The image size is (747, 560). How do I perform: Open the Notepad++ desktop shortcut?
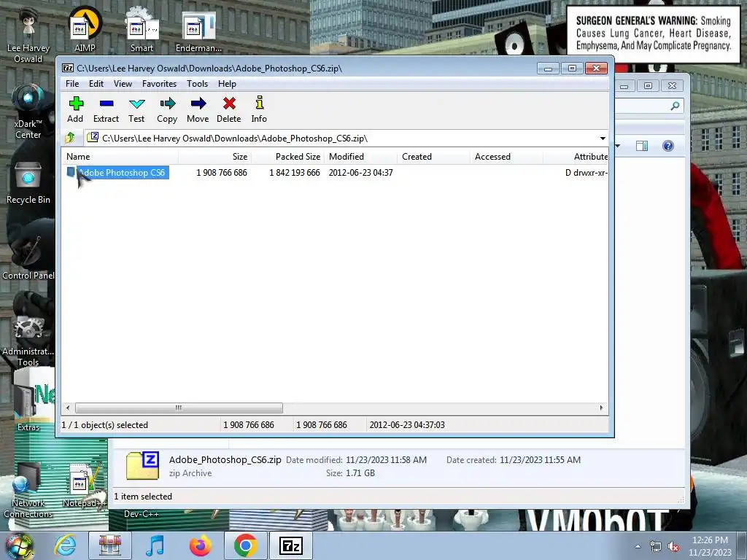pyautogui.click(x=83, y=486)
